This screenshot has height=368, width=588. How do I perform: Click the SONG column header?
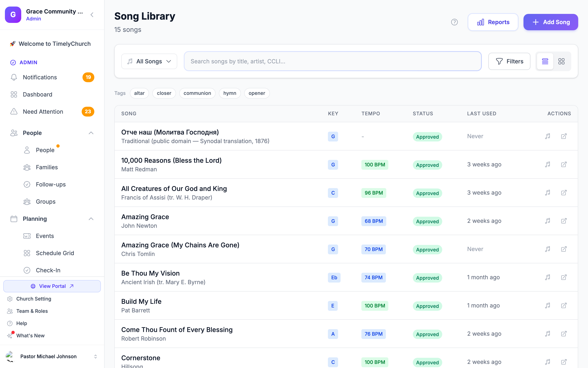[129, 113]
